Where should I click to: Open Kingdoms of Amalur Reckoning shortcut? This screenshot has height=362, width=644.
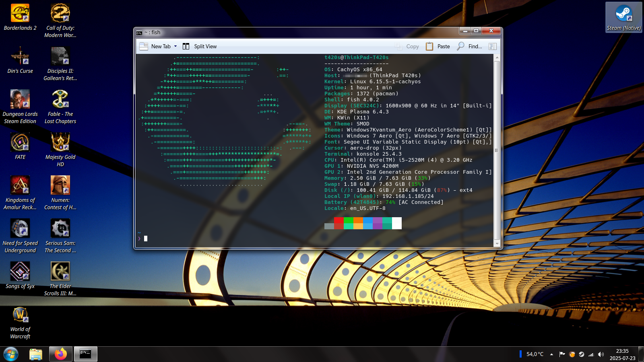(x=20, y=193)
